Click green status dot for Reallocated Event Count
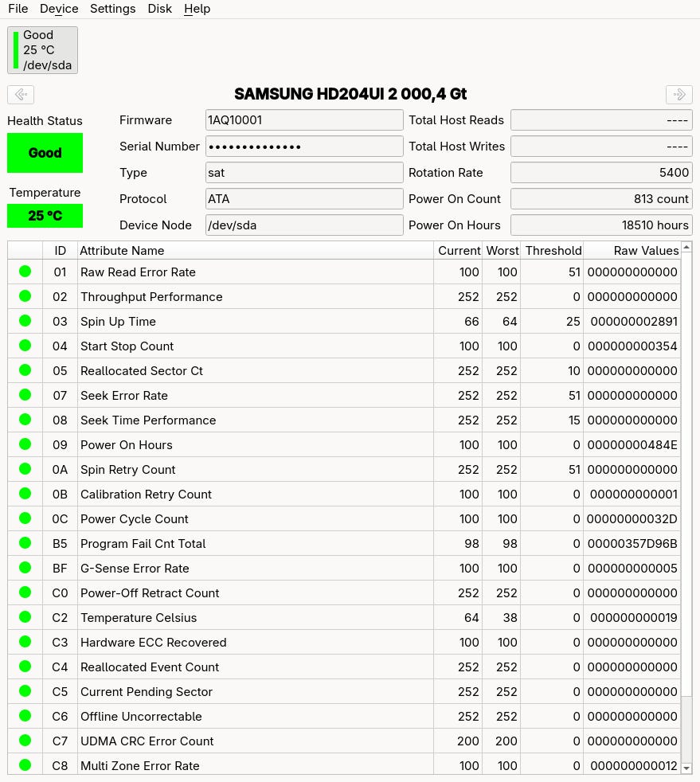700x782 pixels. coord(25,667)
